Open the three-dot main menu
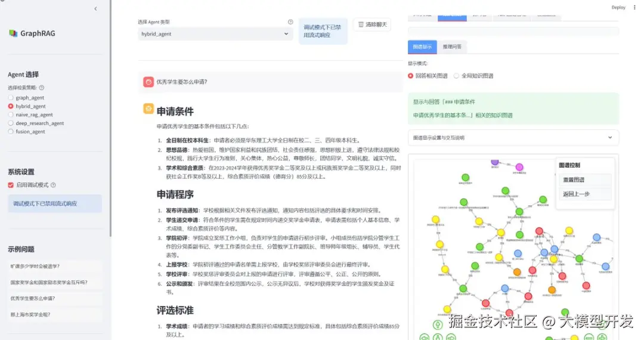The height and width of the screenshot is (340, 644). coord(634,7)
